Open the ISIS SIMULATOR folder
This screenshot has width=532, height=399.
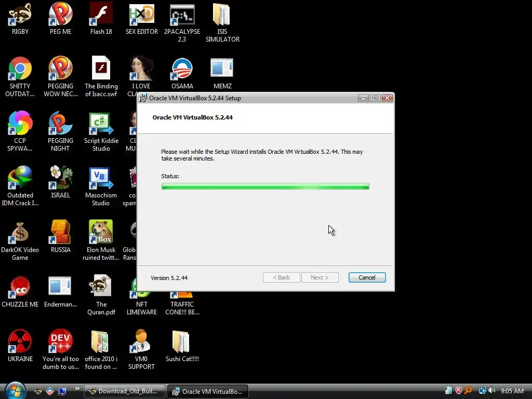coord(222,22)
